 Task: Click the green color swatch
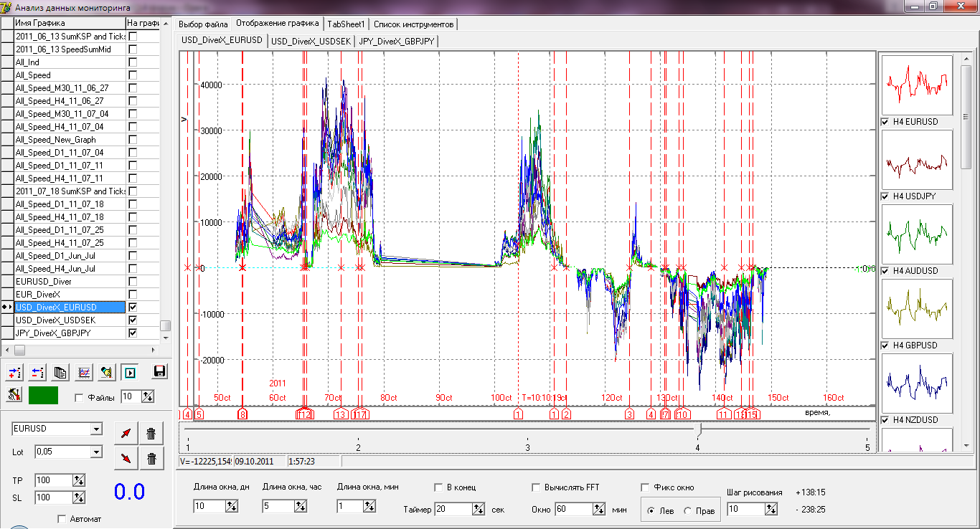pos(43,395)
